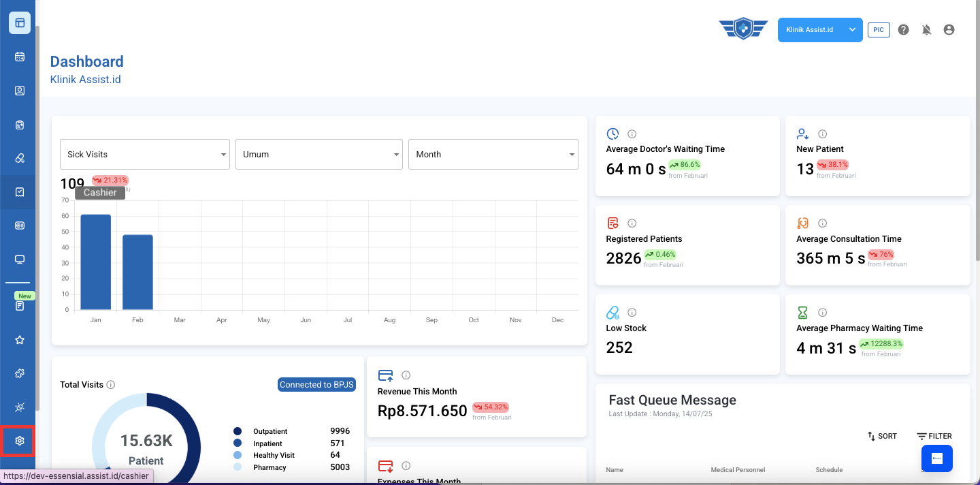This screenshot has height=485, width=980.
Task: Click the muted notification bell icon
Action: point(926,30)
